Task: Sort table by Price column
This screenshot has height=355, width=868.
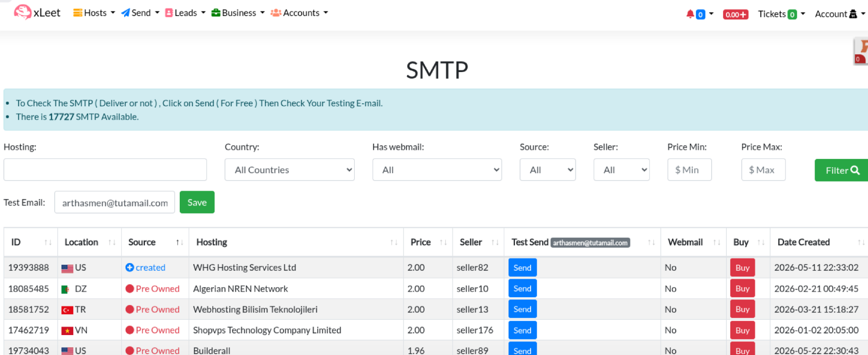Action: (428, 242)
